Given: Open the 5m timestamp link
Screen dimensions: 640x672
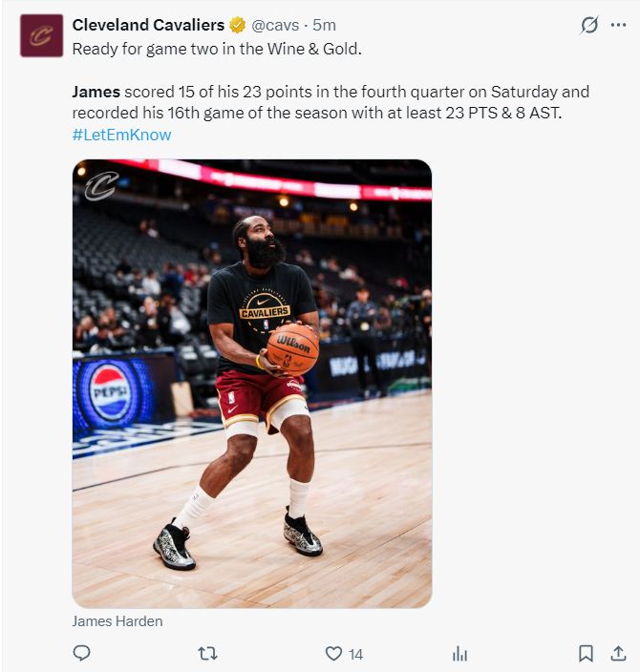Looking at the screenshot, I should pyautogui.click(x=325, y=25).
